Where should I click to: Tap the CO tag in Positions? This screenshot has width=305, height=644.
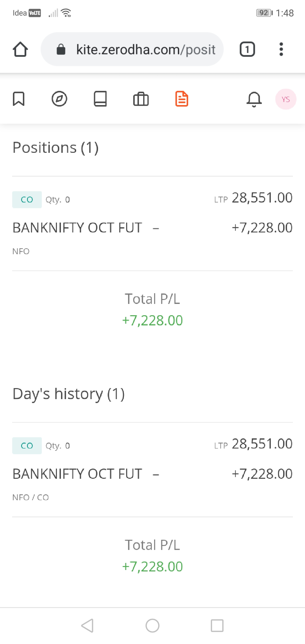(x=27, y=200)
